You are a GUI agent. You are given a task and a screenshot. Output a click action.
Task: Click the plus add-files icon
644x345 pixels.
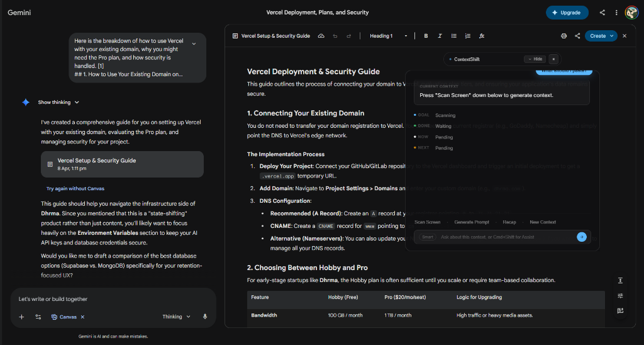22,317
